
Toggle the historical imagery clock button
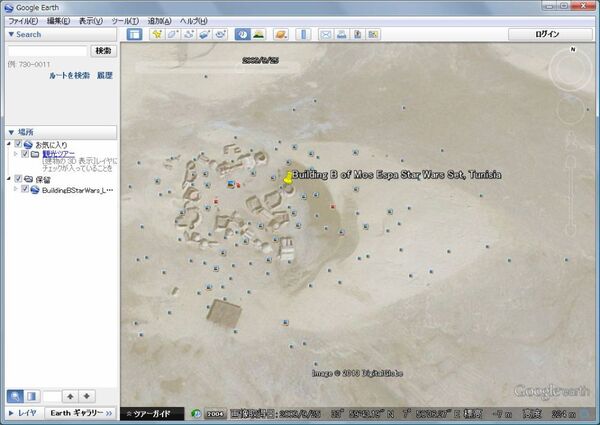click(243, 34)
